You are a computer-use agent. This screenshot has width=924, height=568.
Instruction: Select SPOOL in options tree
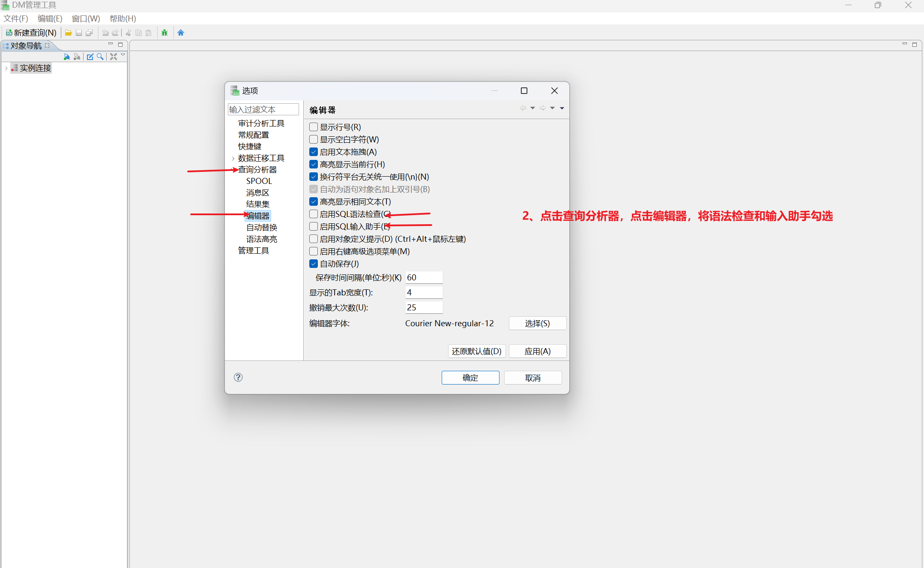coord(259,181)
